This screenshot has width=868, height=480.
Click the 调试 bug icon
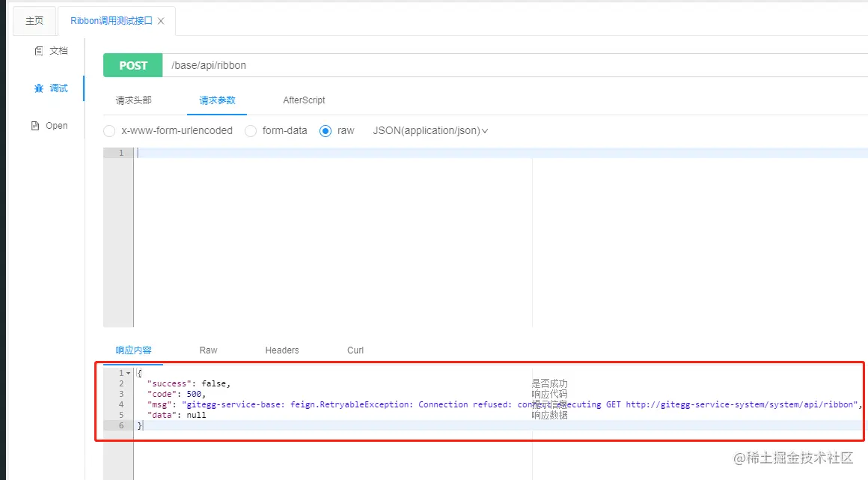click(x=39, y=88)
